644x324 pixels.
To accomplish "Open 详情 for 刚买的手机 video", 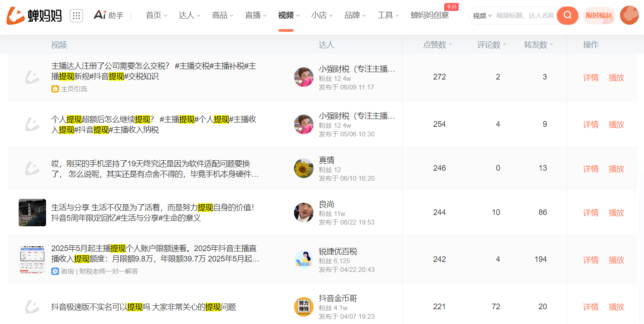I will pos(591,169).
